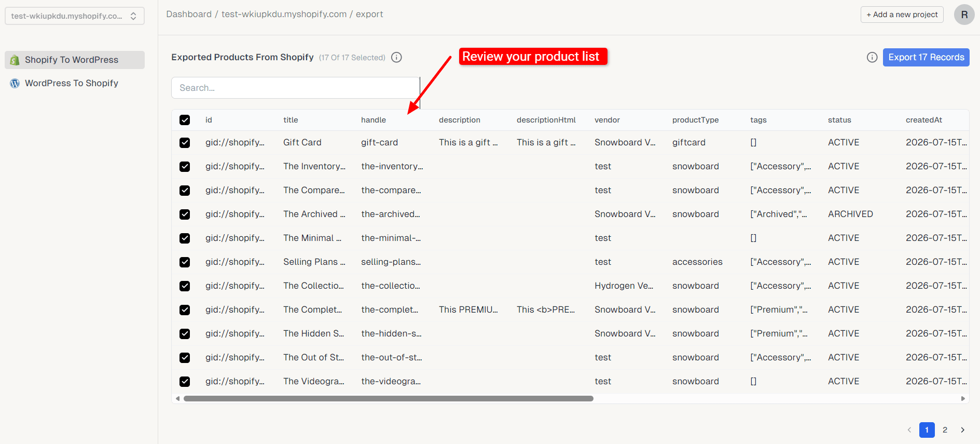Go to next page arrow
The image size is (980, 444).
tap(962, 430)
